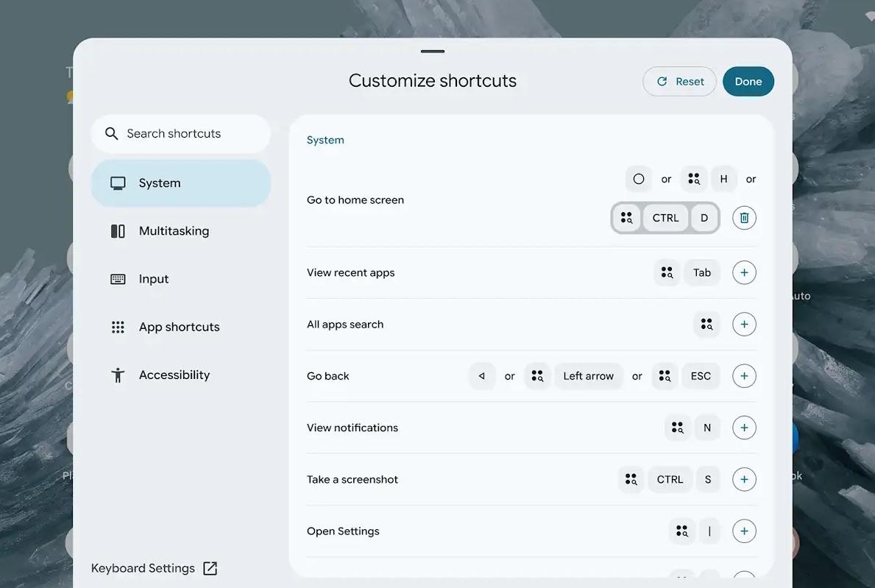Add shortcut for Open Settings
The image size is (875, 588).
[744, 531]
